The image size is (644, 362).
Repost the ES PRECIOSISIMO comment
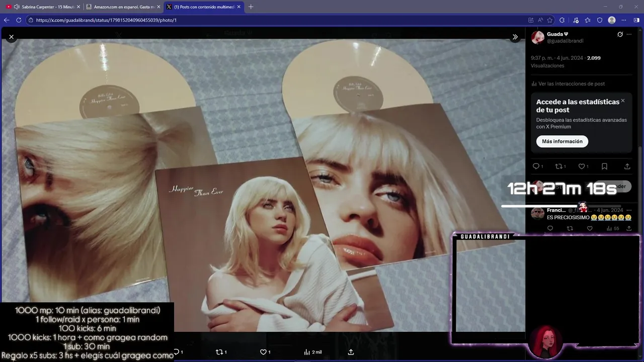point(570,228)
